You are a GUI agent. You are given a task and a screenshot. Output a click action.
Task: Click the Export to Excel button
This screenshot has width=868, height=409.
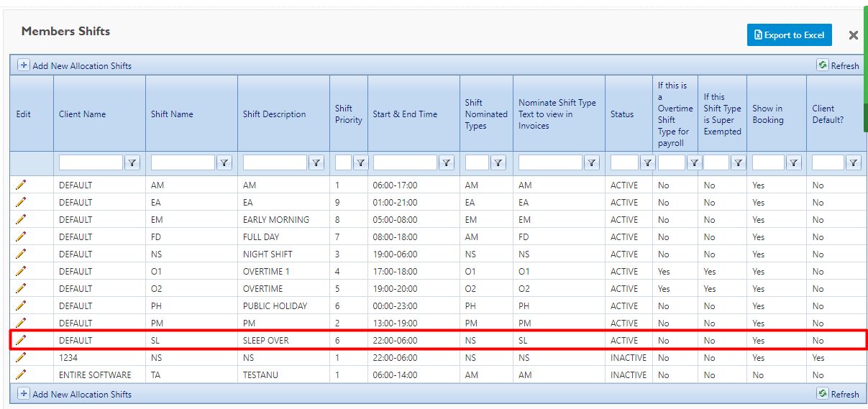pyautogui.click(x=789, y=35)
